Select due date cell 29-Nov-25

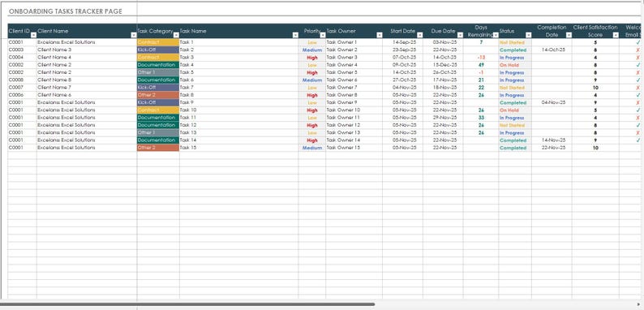[x=443, y=118]
